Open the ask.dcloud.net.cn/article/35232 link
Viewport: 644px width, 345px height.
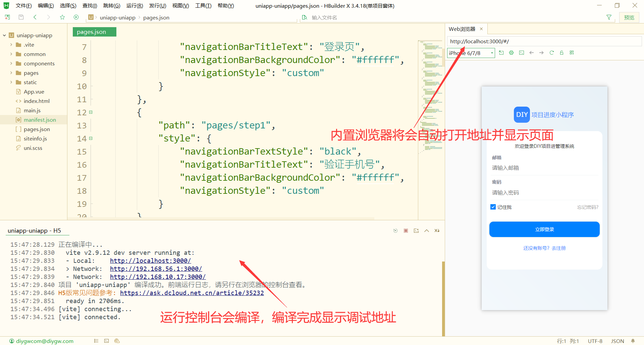click(192, 293)
